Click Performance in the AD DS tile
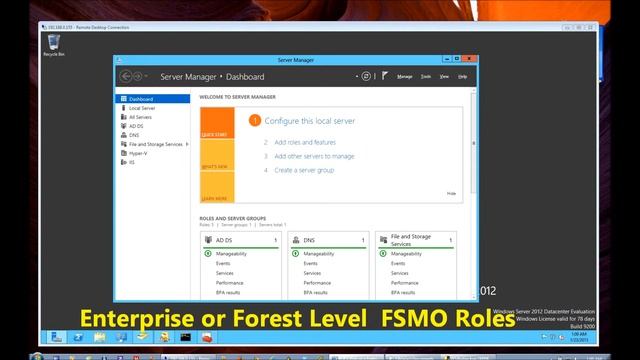Screen dimensions: 640x360 (x=229, y=283)
